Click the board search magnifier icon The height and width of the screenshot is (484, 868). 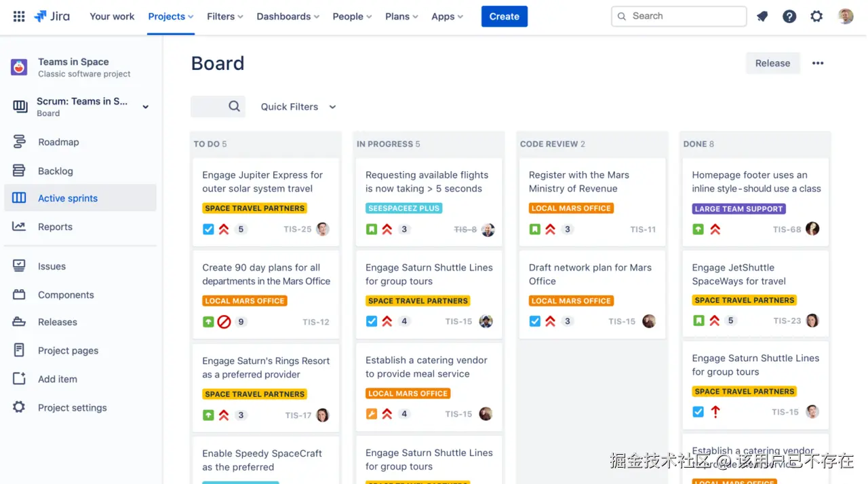pos(235,106)
